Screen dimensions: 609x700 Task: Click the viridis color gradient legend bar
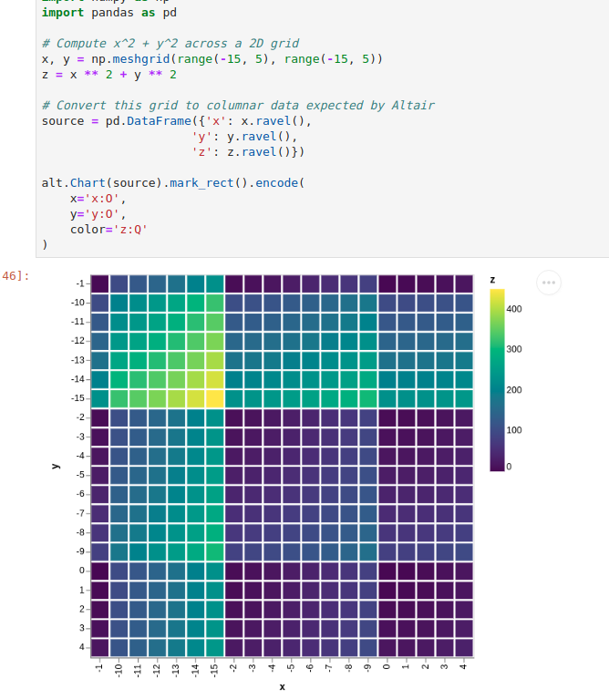(x=497, y=380)
